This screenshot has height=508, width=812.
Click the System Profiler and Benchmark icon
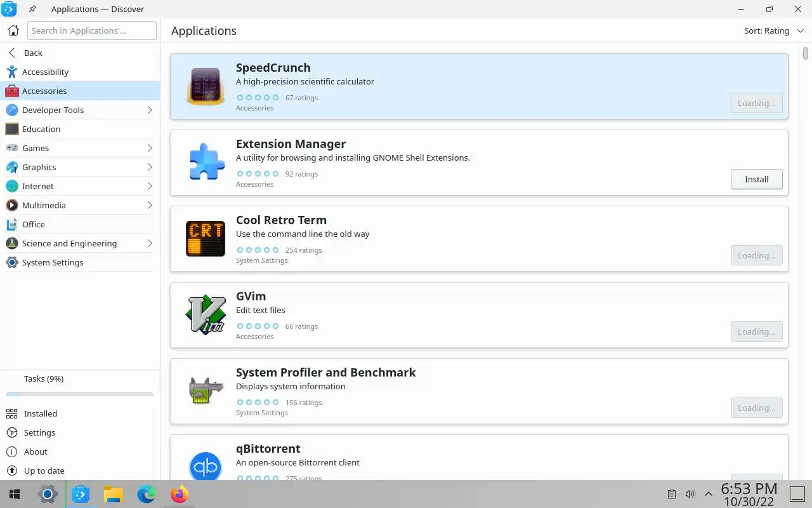click(206, 391)
